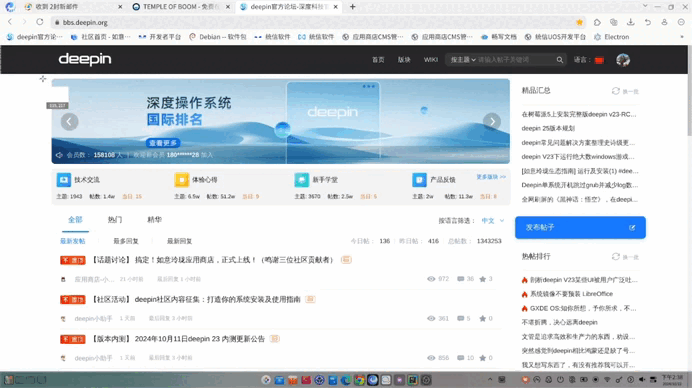Select the 热门 posts tab

(115, 220)
